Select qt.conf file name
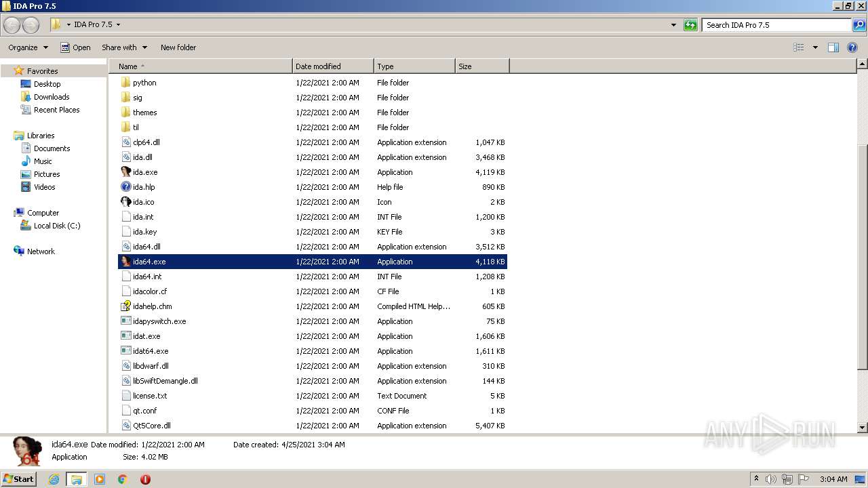 (144, 411)
